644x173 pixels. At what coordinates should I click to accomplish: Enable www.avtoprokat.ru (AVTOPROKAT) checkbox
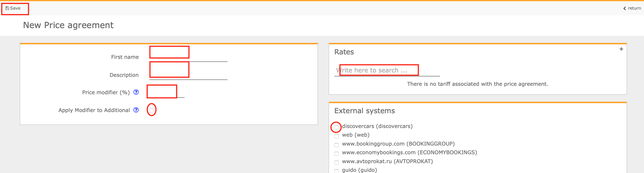pyautogui.click(x=337, y=162)
